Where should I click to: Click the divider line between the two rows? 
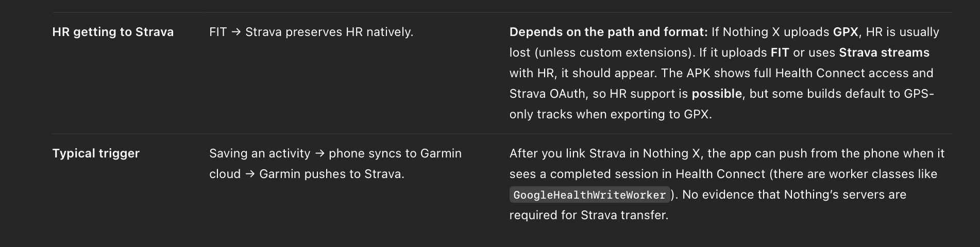tap(502, 134)
